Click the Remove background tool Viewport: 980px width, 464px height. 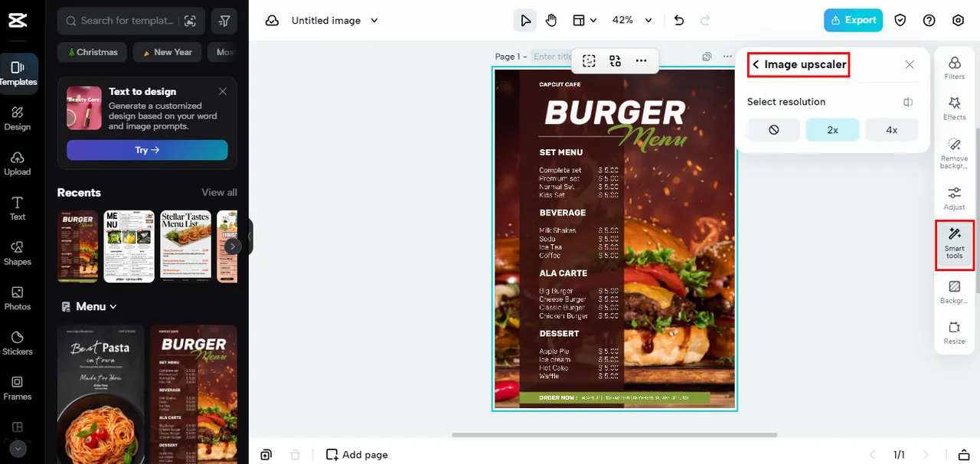pos(954,153)
